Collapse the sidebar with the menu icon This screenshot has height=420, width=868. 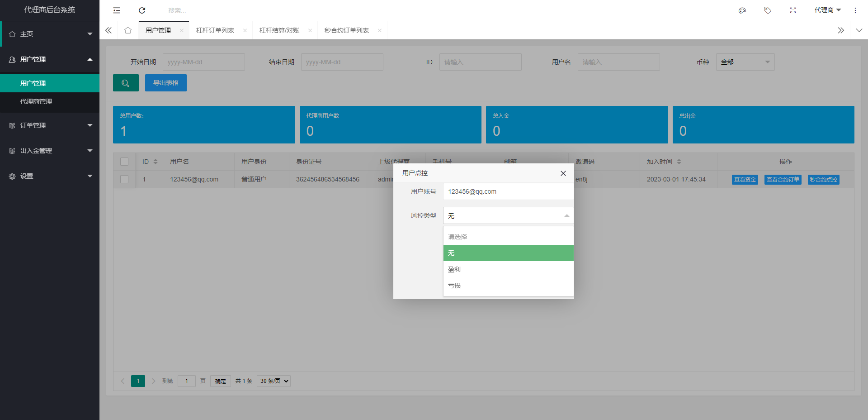pos(117,10)
